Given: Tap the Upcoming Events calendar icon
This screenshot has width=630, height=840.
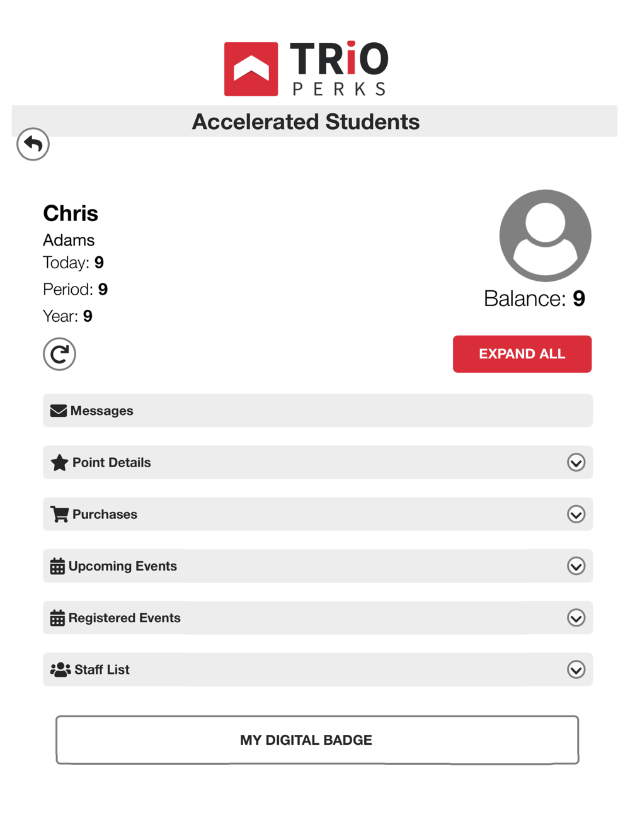Looking at the screenshot, I should (57, 566).
